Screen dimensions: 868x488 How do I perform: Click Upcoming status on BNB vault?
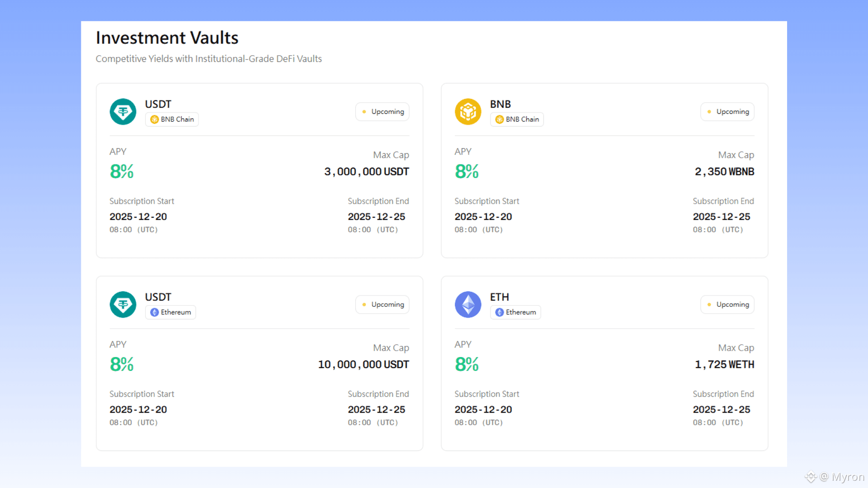point(727,112)
